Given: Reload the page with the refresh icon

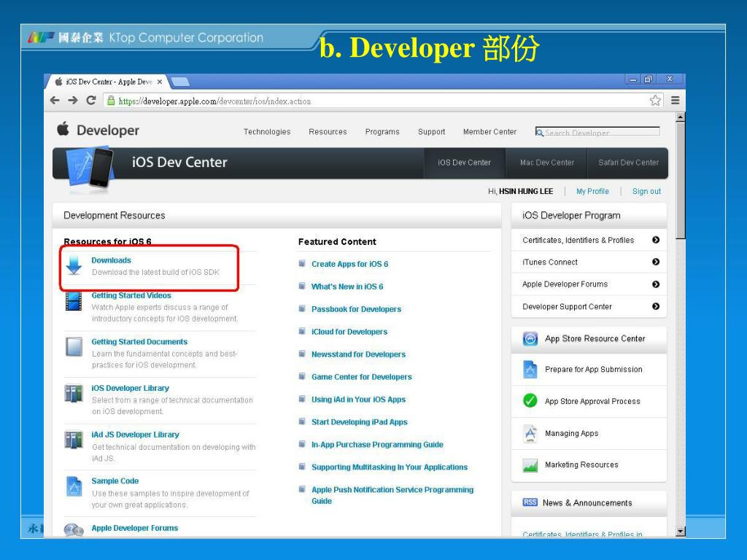Looking at the screenshot, I should (x=91, y=101).
